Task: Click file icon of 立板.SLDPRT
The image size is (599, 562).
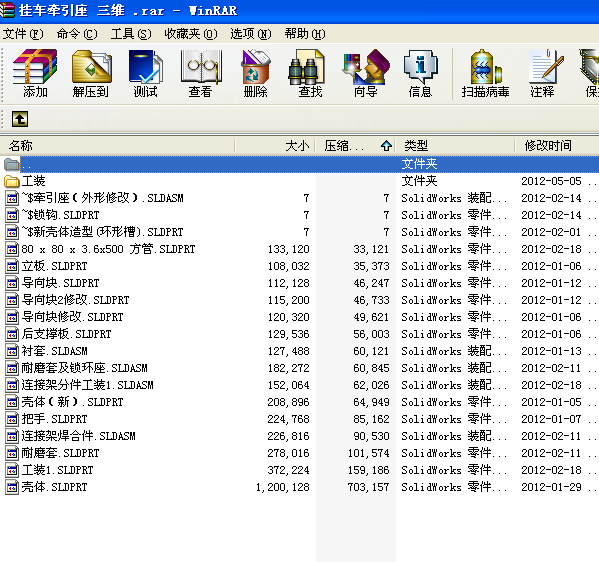Action: [12, 266]
